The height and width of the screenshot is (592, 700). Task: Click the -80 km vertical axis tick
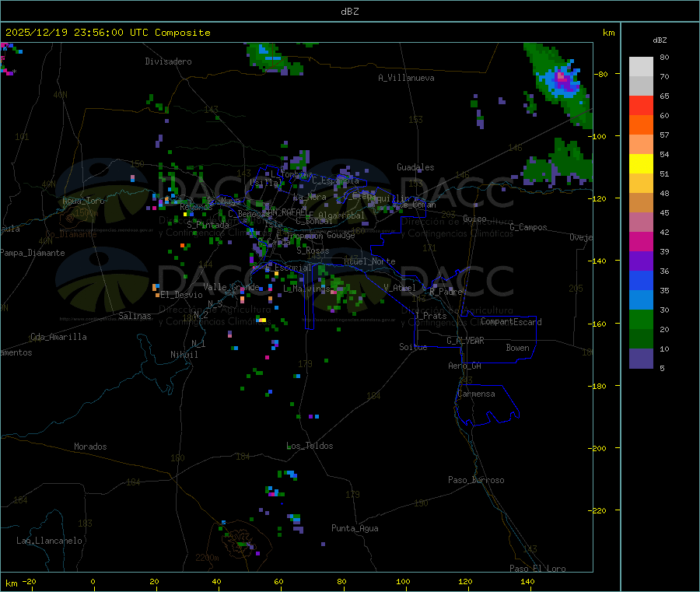[x=601, y=74]
